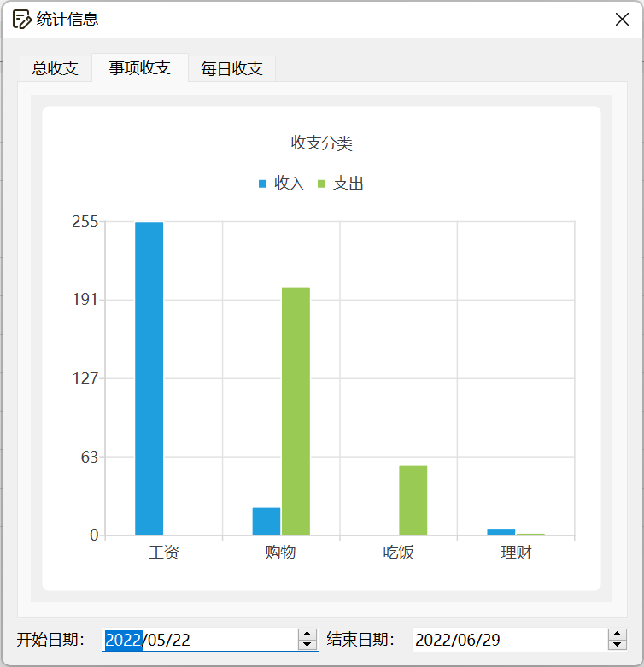This screenshot has width=644, height=667.
Task: Click the 统计信息 window title icon
Action: [x=21, y=19]
